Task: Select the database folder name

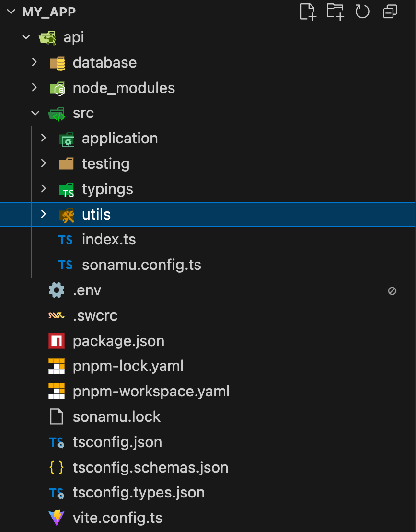Action: [104, 63]
